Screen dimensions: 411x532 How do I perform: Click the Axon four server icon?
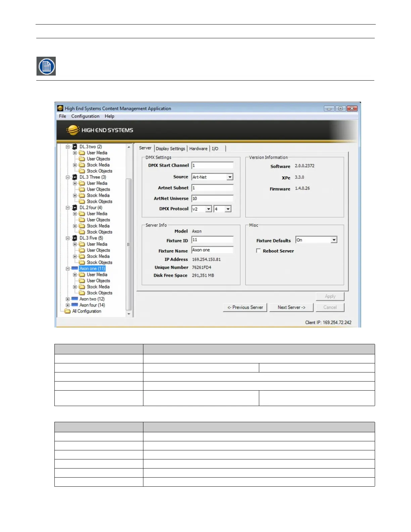75,305
